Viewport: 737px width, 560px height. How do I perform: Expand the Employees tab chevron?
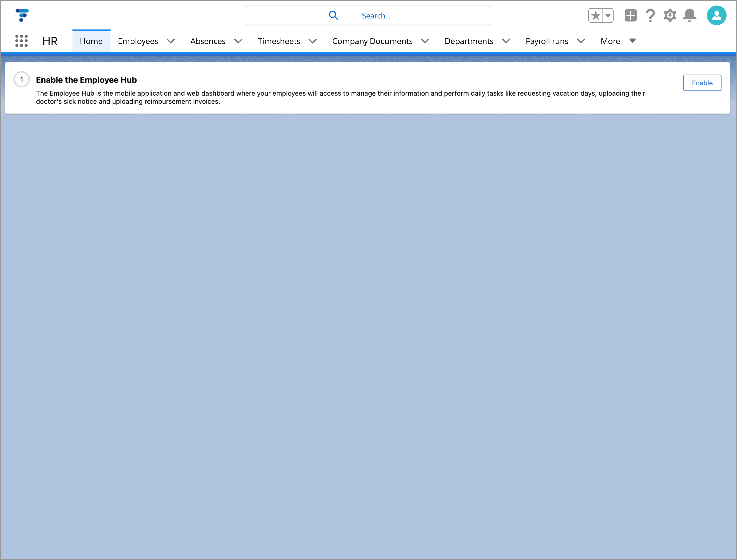point(171,41)
